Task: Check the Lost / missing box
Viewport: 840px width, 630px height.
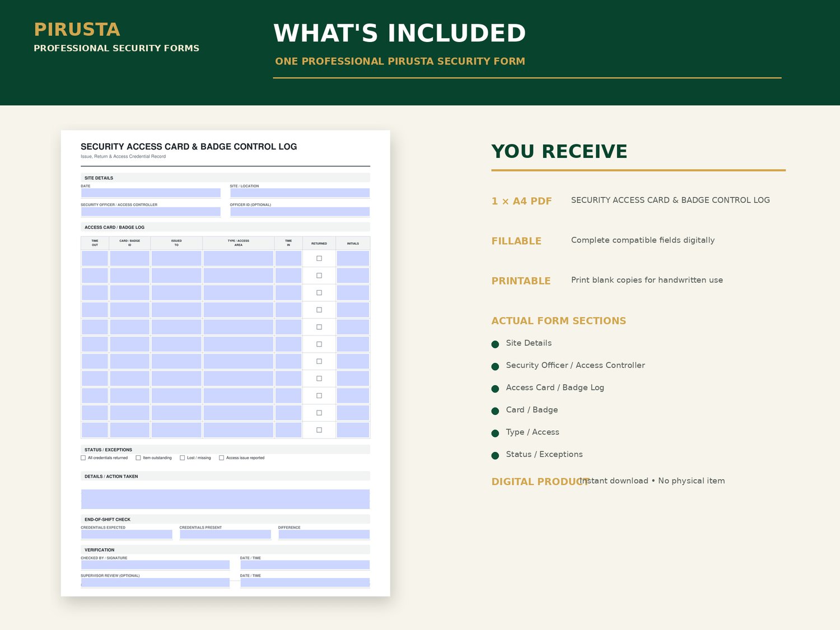Action: click(x=182, y=458)
